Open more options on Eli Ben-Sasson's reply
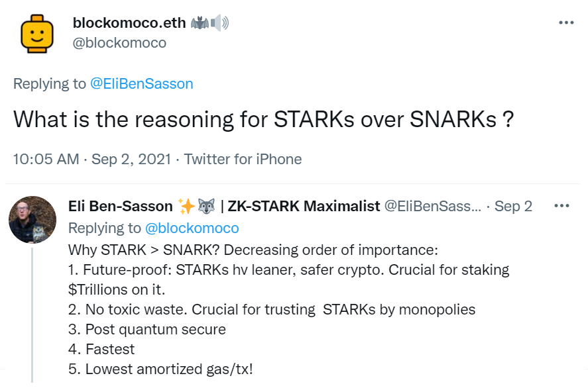Viewport: 588px width, 388px height. pos(561,206)
